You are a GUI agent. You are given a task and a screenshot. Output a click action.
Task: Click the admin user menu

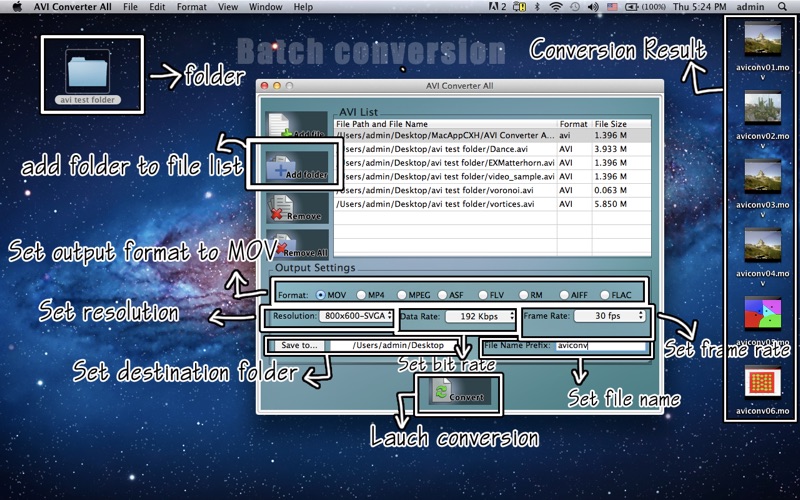pos(751,7)
